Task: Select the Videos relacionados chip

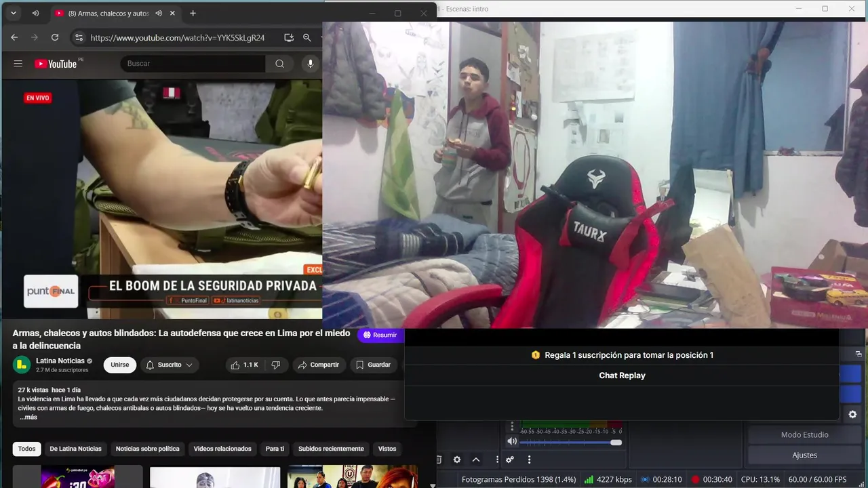Action: (x=222, y=449)
